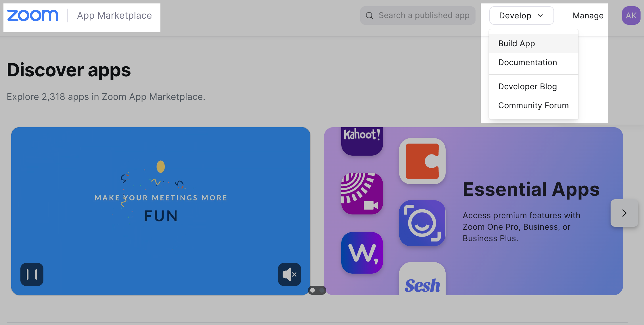Open the App Marketplace home link
Viewport: 644px width, 325px height.
pos(114,16)
